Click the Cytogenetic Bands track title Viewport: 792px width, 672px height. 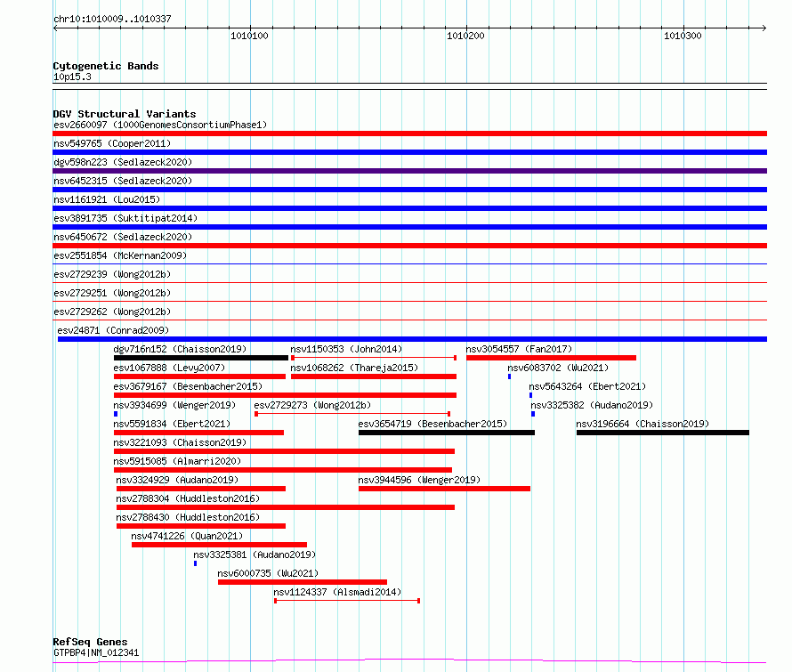(x=106, y=66)
